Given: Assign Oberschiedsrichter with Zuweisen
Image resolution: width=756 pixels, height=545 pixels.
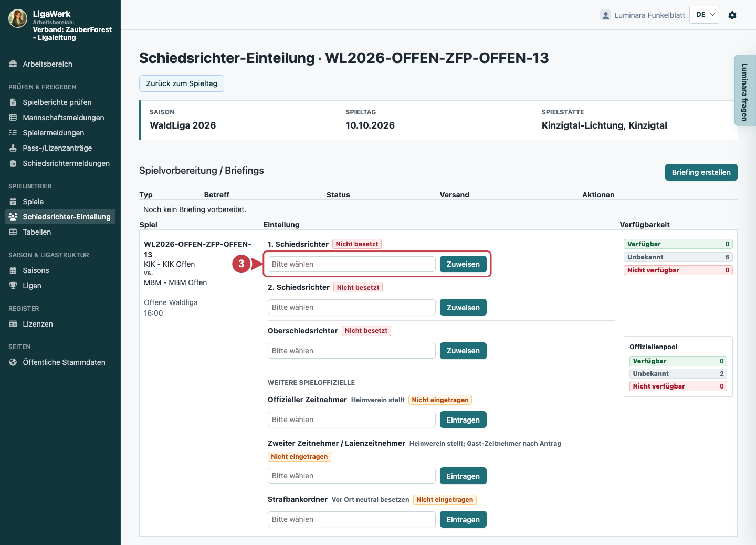Looking at the screenshot, I should [x=463, y=351].
